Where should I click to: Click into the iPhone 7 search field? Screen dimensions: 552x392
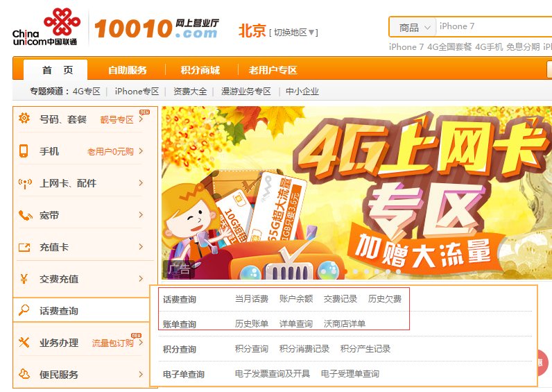[x=494, y=26]
